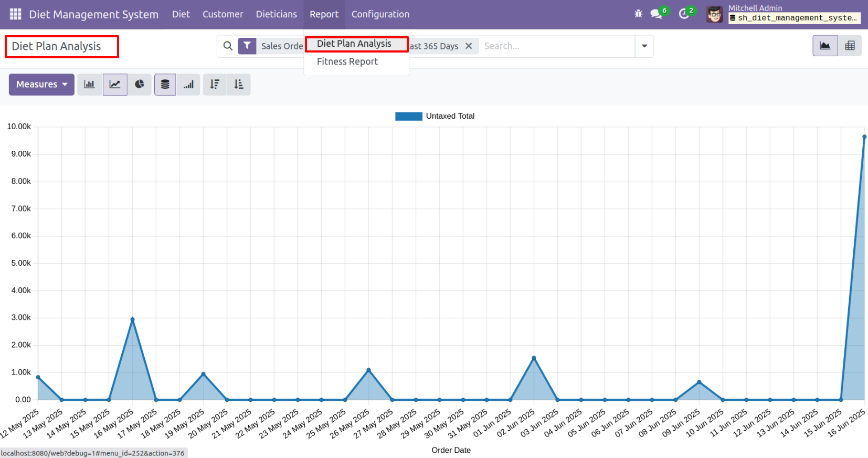The height and width of the screenshot is (458, 868).
Task: Open the conversations messages icon
Action: click(656, 14)
